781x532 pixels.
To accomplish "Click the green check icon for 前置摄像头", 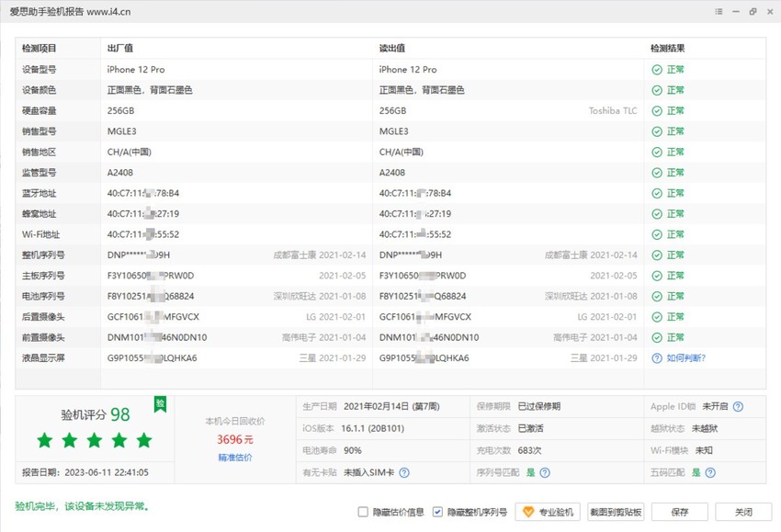I will (x=657, y=338).
